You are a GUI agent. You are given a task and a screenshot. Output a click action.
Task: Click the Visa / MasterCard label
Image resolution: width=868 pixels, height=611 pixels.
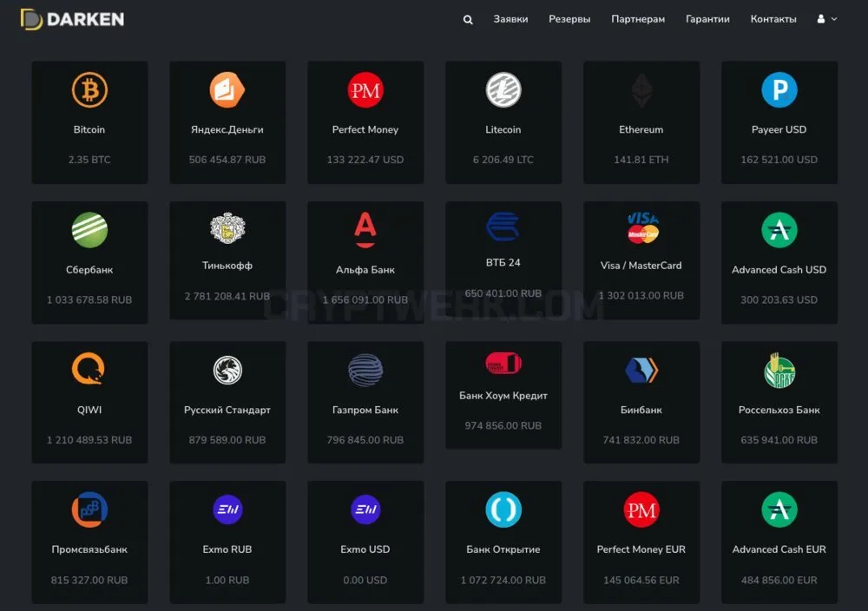(x=641, y=265)
